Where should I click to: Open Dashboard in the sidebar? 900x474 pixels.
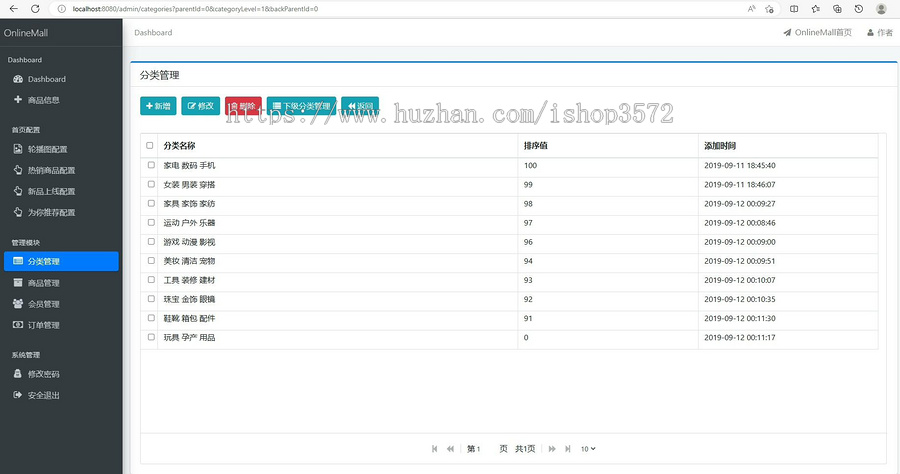[61, 79]
